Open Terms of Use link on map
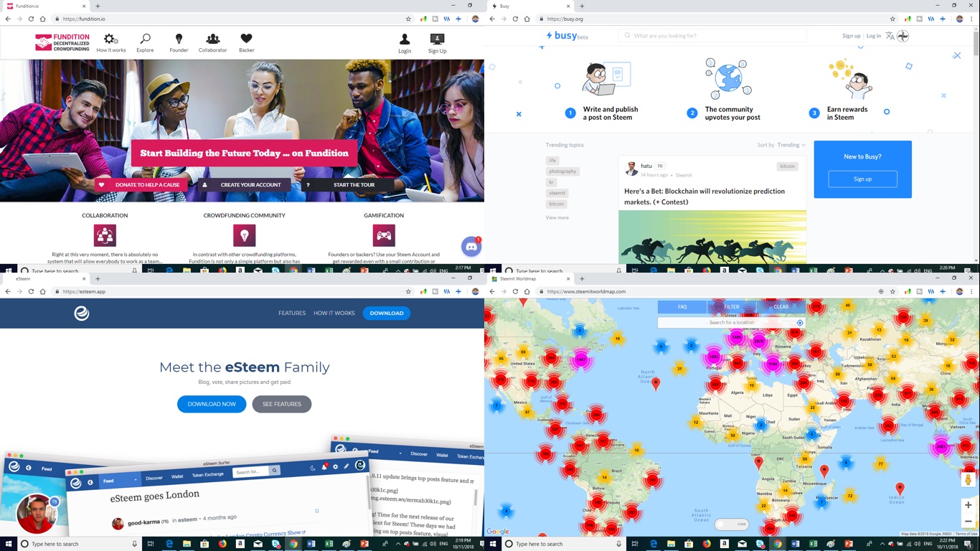This screenshot has width=980, height=551. (x=966, y=534)
